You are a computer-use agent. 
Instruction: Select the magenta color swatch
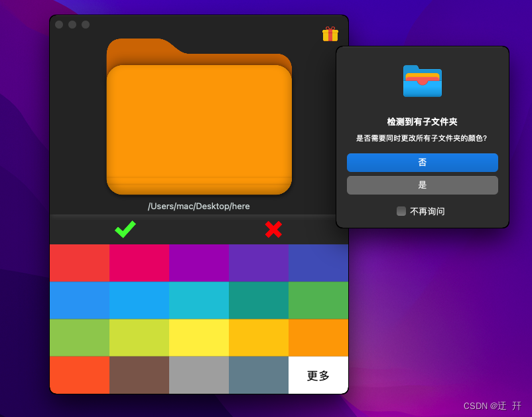pos(139,262)
